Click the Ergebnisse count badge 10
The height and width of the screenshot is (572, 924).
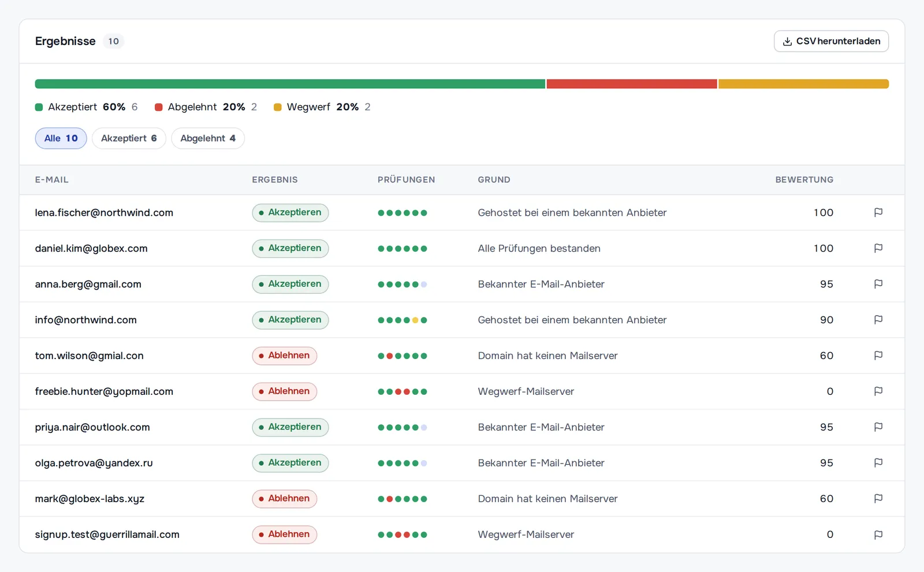pos(114,41)
